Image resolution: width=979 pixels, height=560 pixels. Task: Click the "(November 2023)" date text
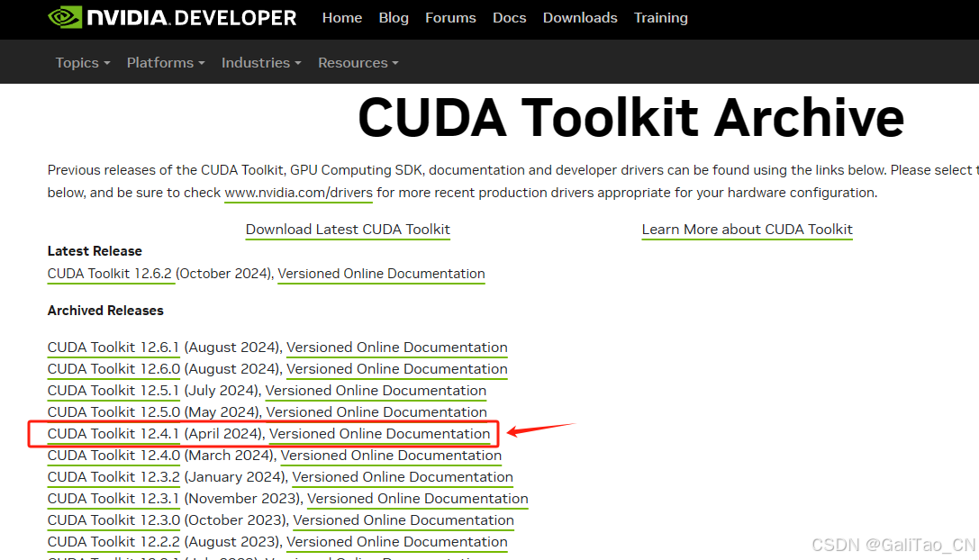click(243, 499)
